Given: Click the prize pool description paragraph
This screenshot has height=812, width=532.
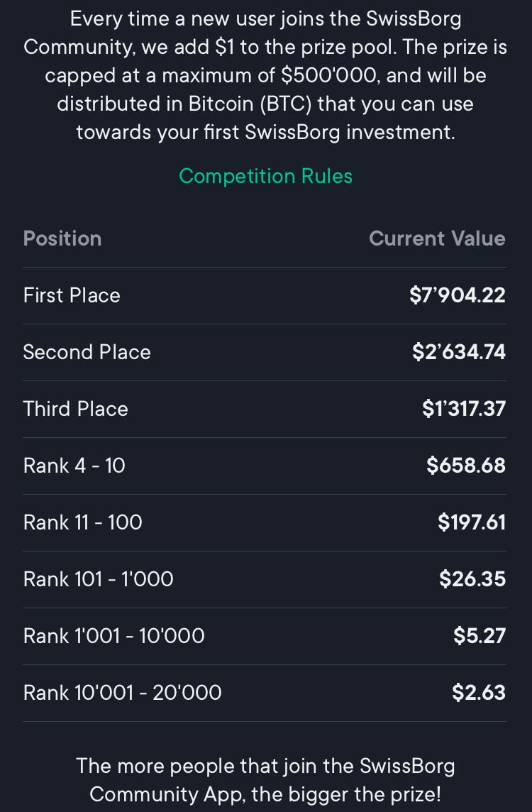Looking at the screenshot, I should tap(265, 76).
